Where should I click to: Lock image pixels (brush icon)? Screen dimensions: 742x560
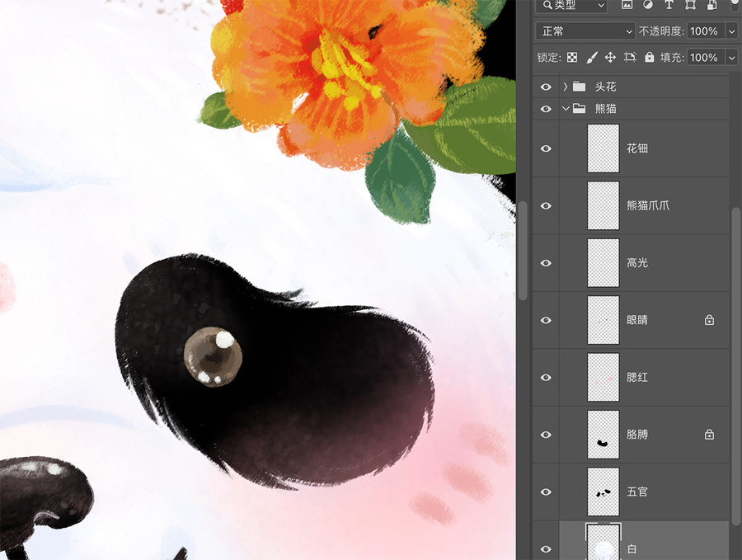pos(591,58)
